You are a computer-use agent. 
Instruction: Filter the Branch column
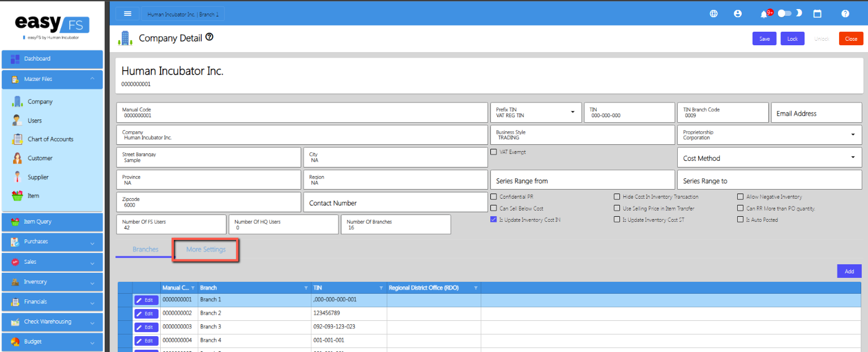pos(307,288)
